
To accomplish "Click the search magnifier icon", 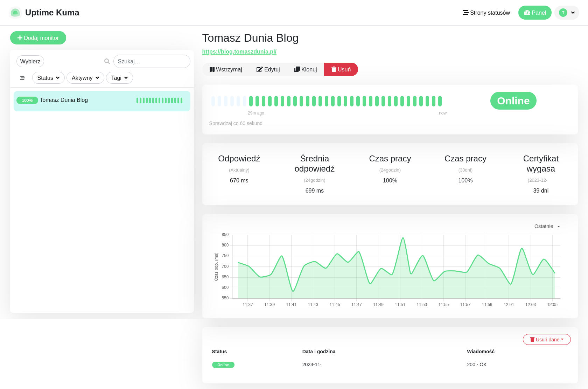I will click(x=107, y=61).
